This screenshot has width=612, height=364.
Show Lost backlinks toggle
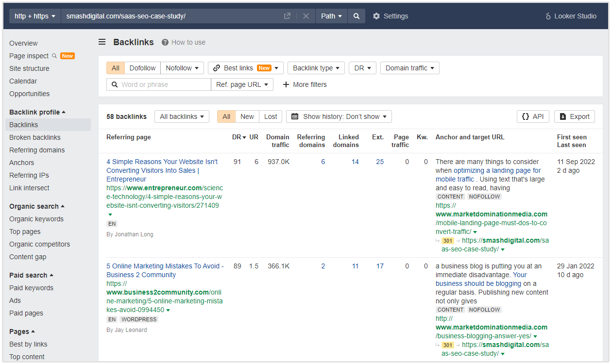point(271,116)
